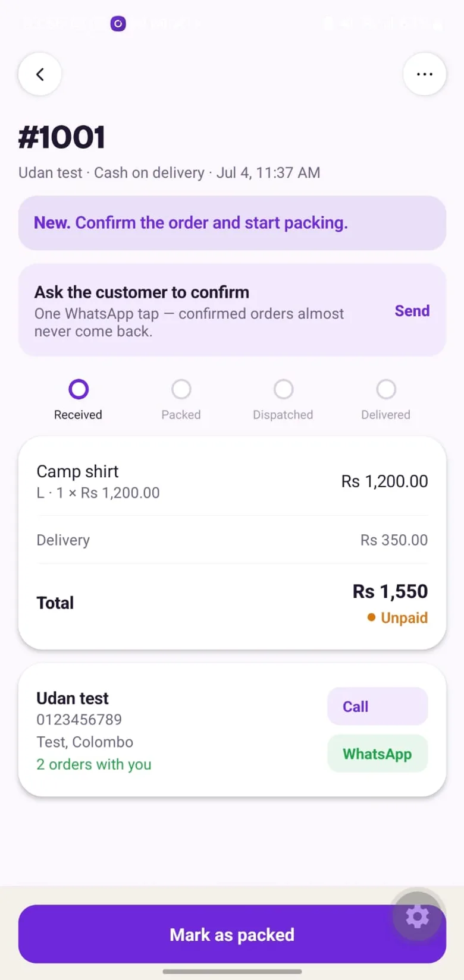Tap the customer phone number 0123456789
This screenshot has width=464, height=980.
pos(79,720)
